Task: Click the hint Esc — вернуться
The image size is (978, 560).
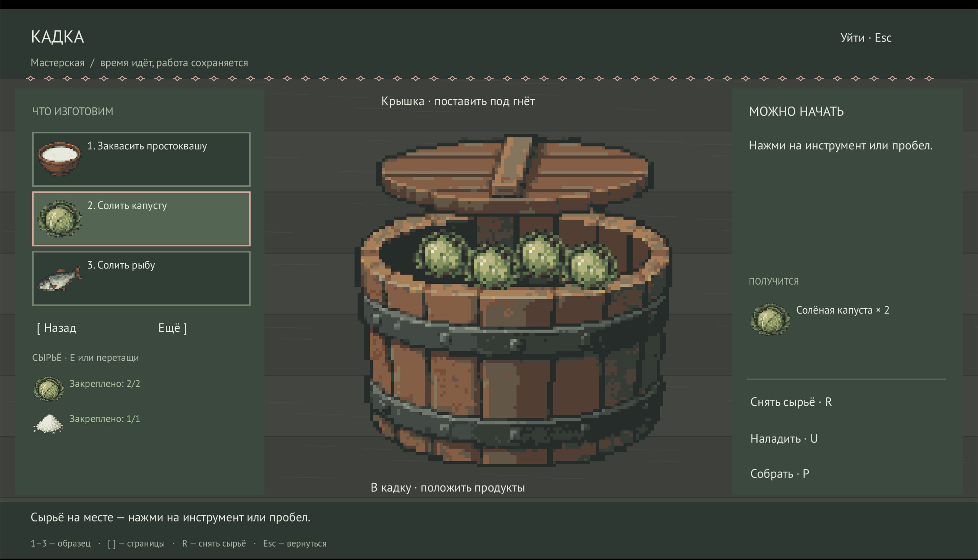Action: point(295,544)
